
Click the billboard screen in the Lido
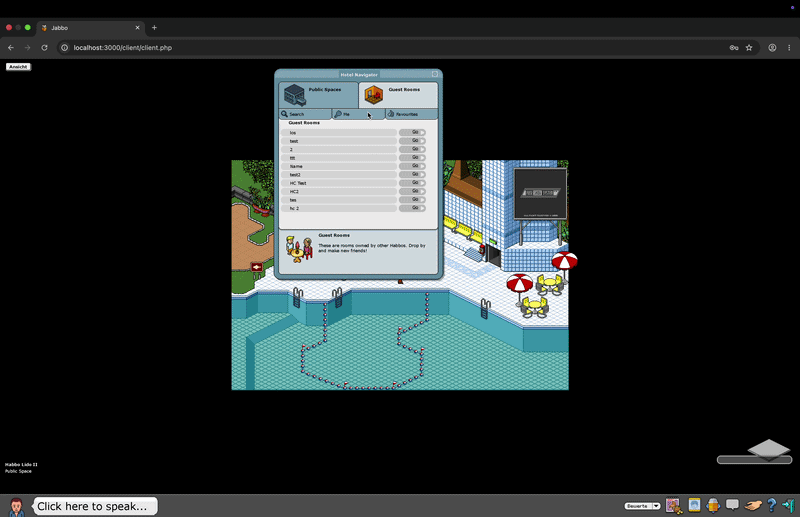(x=540, y=193)
